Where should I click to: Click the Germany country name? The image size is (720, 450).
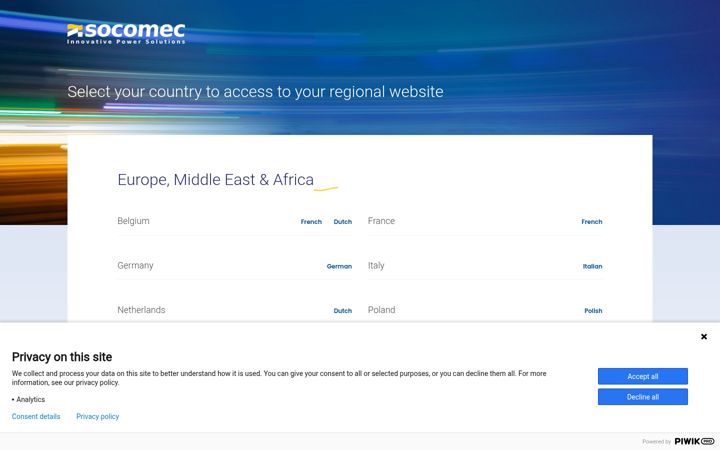135,265
